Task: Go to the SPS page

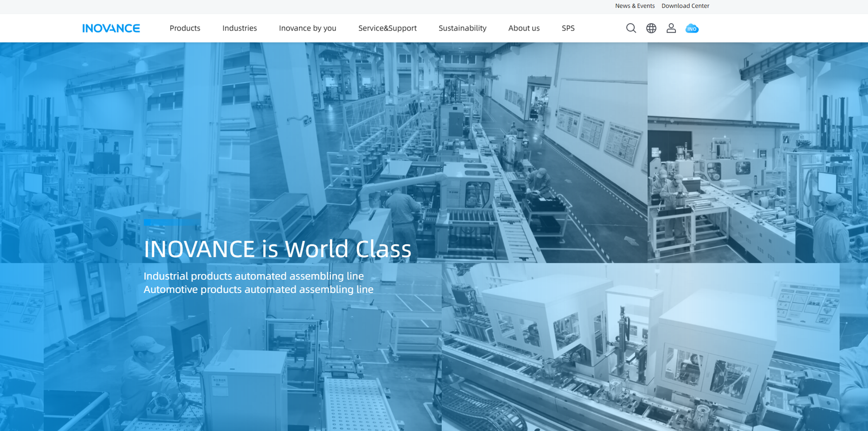Action: [568, 28]
